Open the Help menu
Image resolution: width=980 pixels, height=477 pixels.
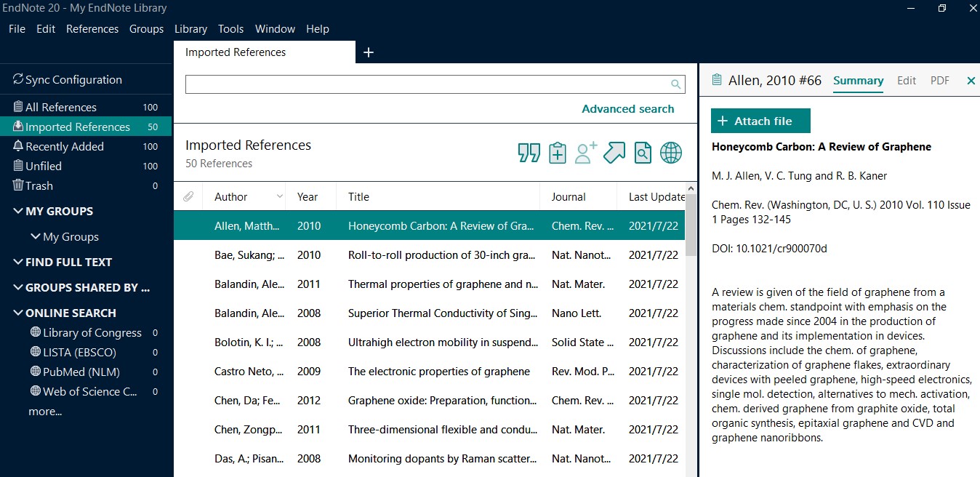tap(318, 29)
